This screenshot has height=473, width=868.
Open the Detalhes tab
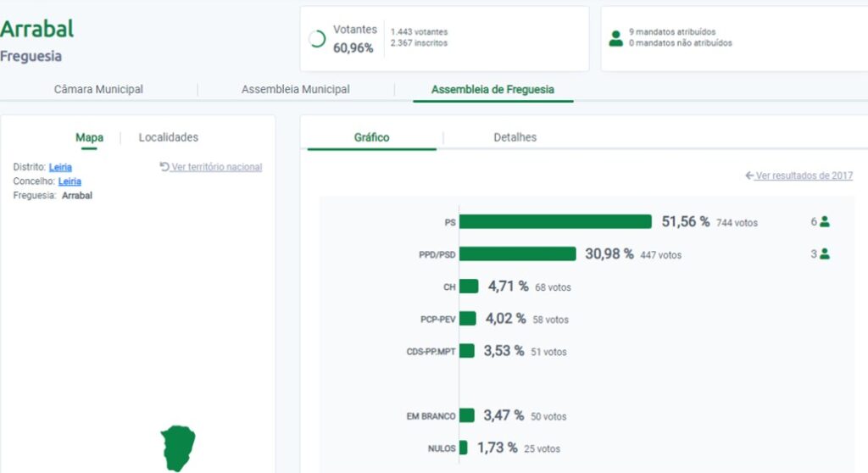(x=515, y=137)
